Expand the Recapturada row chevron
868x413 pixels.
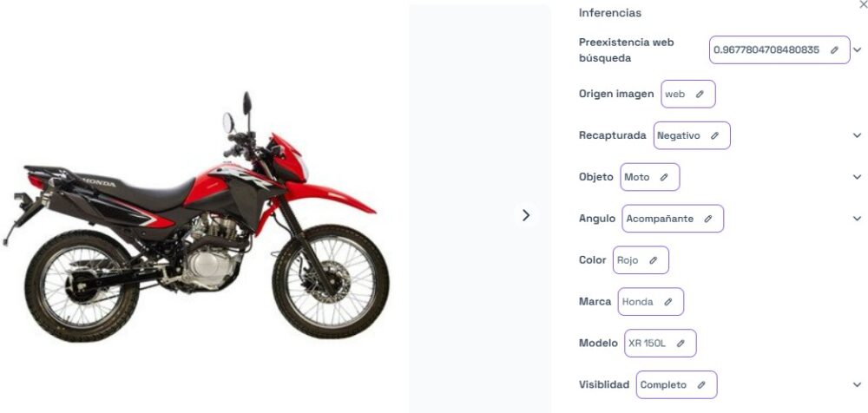pos(858,135)
